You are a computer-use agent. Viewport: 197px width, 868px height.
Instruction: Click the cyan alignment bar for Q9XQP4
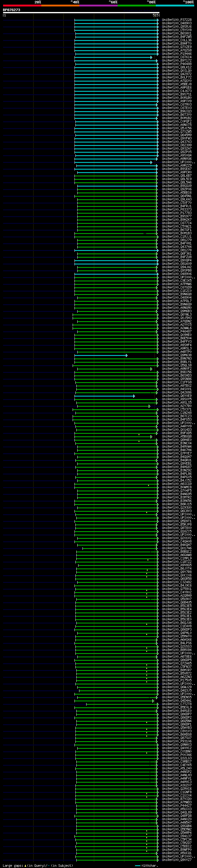(116, 261)
